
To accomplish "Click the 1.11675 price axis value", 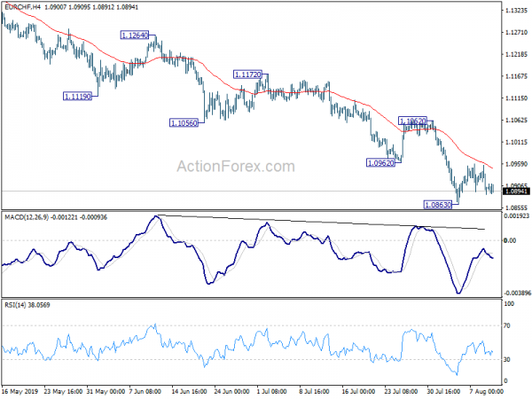I will click(x=516, y=76).
